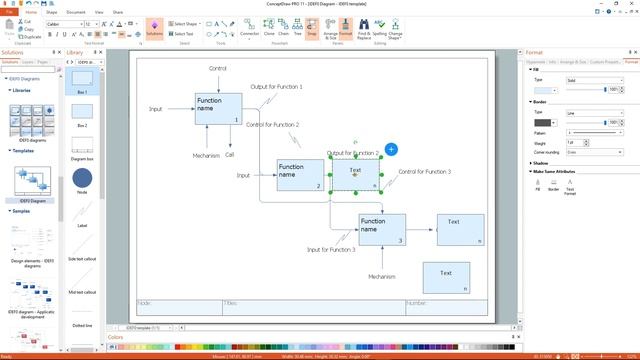Click the Copy command
The image size is (640, 360).
point(26,29)
